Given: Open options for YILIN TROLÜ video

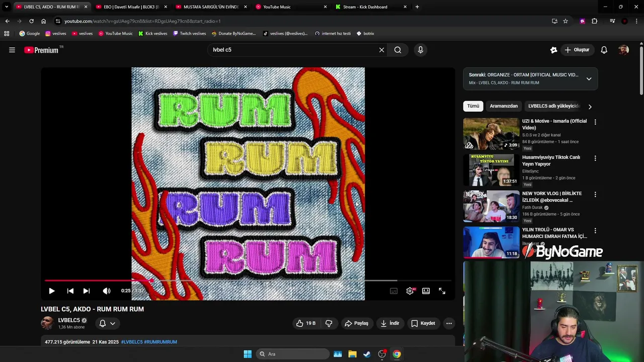Looking at the screenshot, I should point(595,231).
